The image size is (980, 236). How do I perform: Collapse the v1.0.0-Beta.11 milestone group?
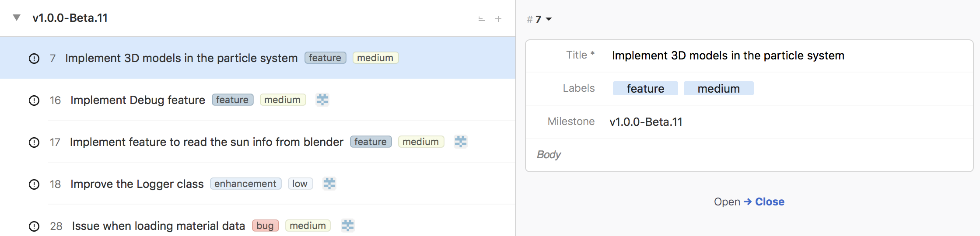point(17,18)
